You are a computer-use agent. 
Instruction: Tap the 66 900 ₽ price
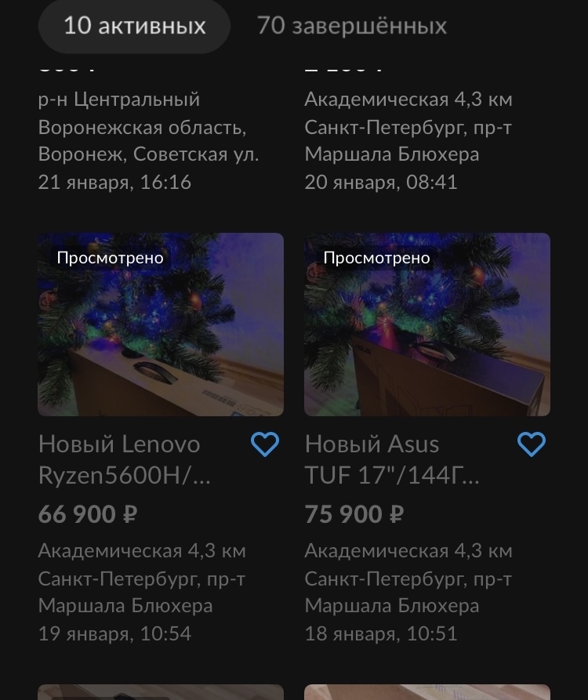click(88, 514)
